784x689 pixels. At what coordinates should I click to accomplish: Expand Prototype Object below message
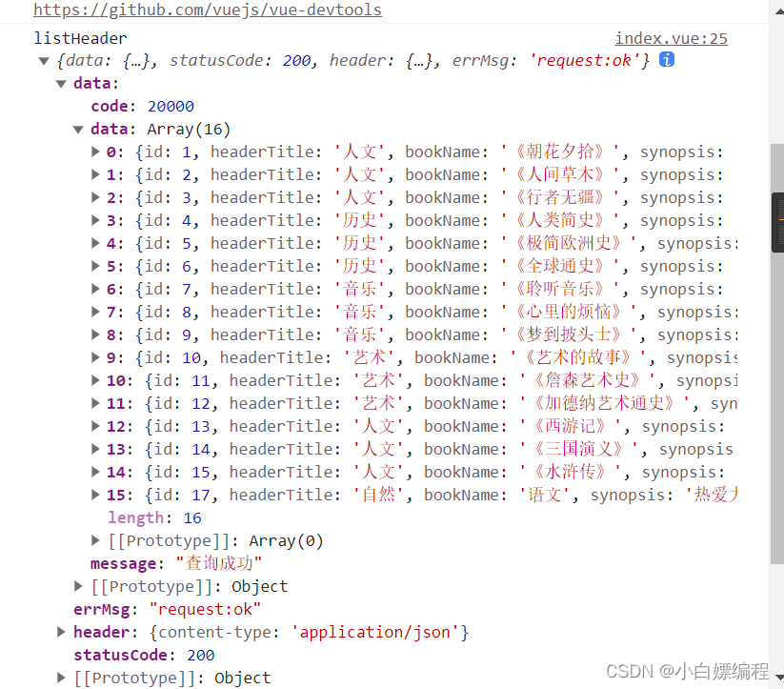78,586
